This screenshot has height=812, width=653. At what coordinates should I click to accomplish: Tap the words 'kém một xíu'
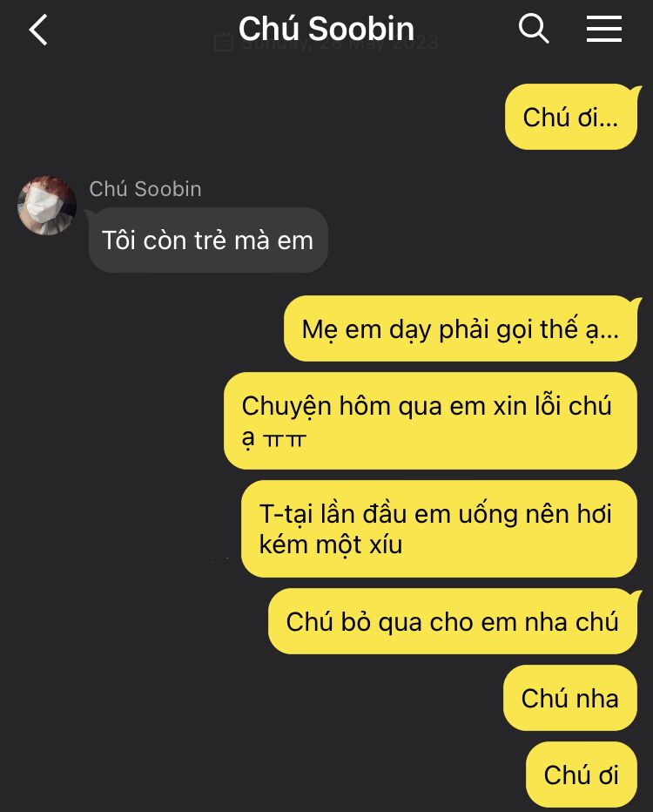pyautogui.click(x=331, y=545)
